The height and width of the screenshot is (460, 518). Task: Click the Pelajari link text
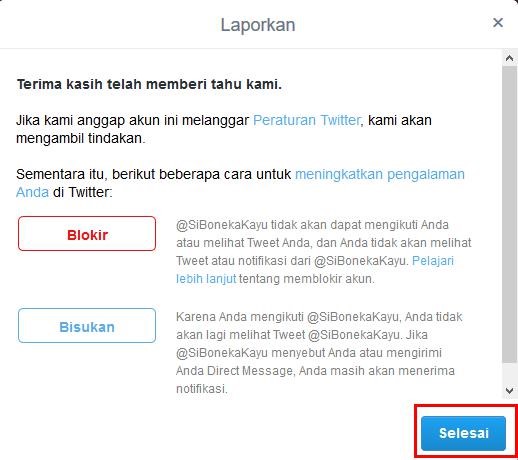433,261
